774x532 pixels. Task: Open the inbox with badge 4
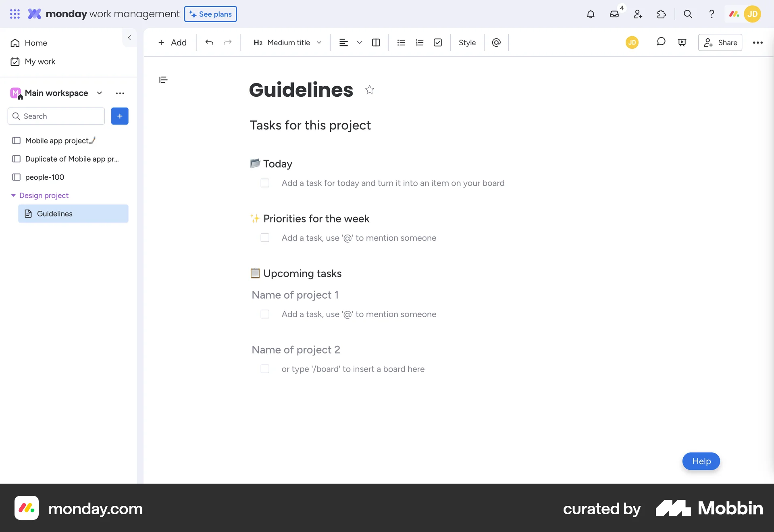pyautogui.click(x=614, y=14)
